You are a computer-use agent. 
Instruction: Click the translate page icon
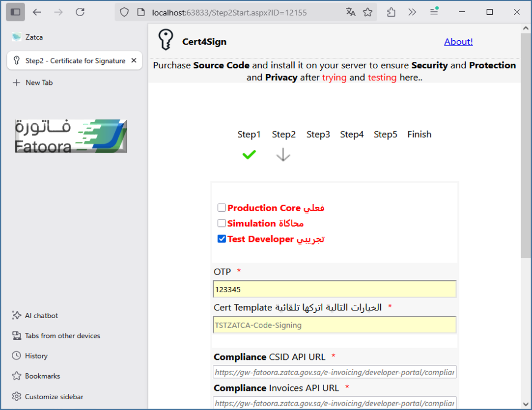click(x=351, y=12)
